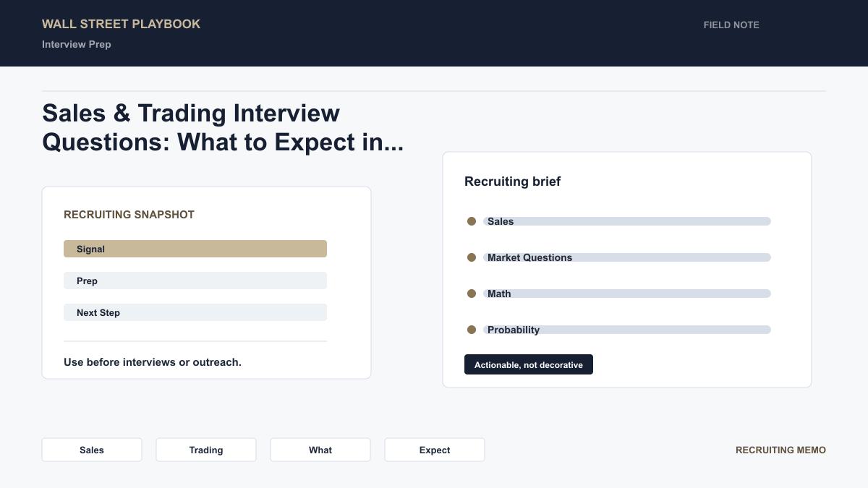
Task: Click the Sales & Trading Interview Questions headline
Action: pyautogui.click(x=223, y=127)
